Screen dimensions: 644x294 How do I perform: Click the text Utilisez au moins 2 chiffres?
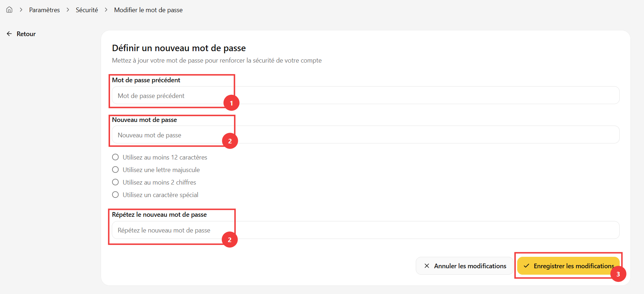tap(159, 182)
